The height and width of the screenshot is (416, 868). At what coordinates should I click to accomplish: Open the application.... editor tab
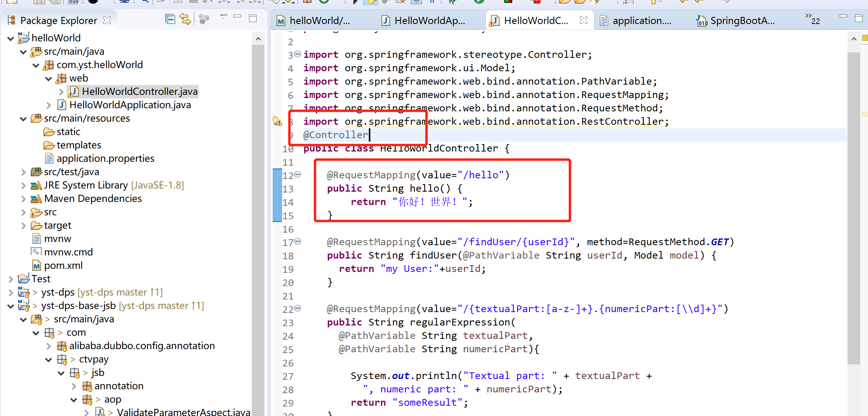point(635,20)
